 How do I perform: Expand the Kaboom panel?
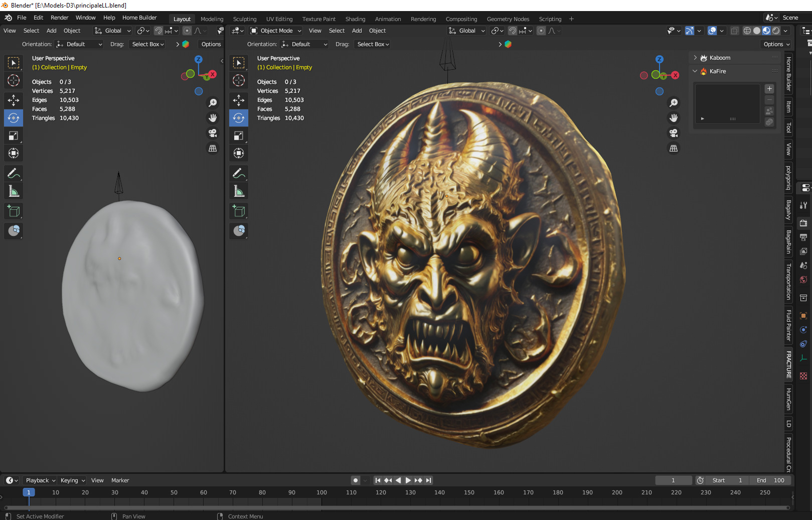[x=695, y=58]
